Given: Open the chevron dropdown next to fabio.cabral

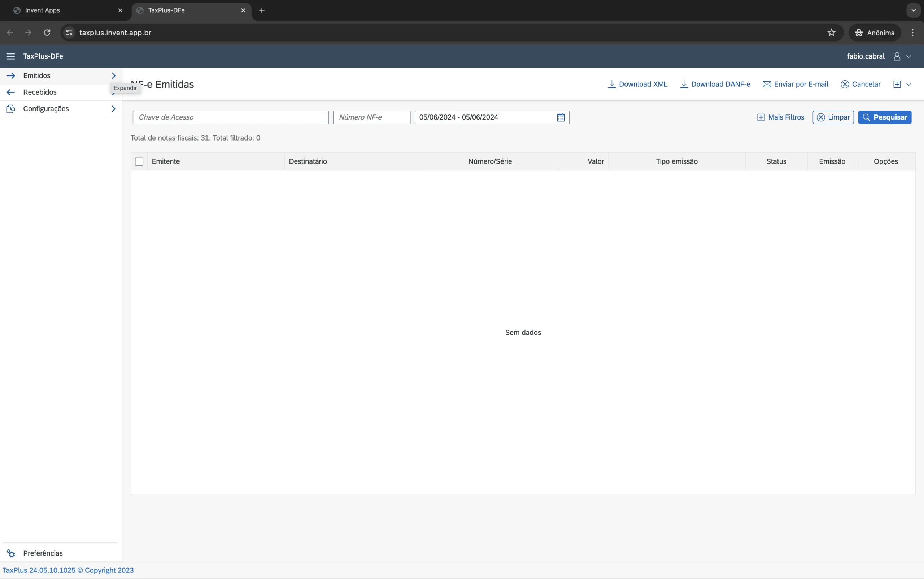Looking at the screenshot, I should (x=908, y=56).
